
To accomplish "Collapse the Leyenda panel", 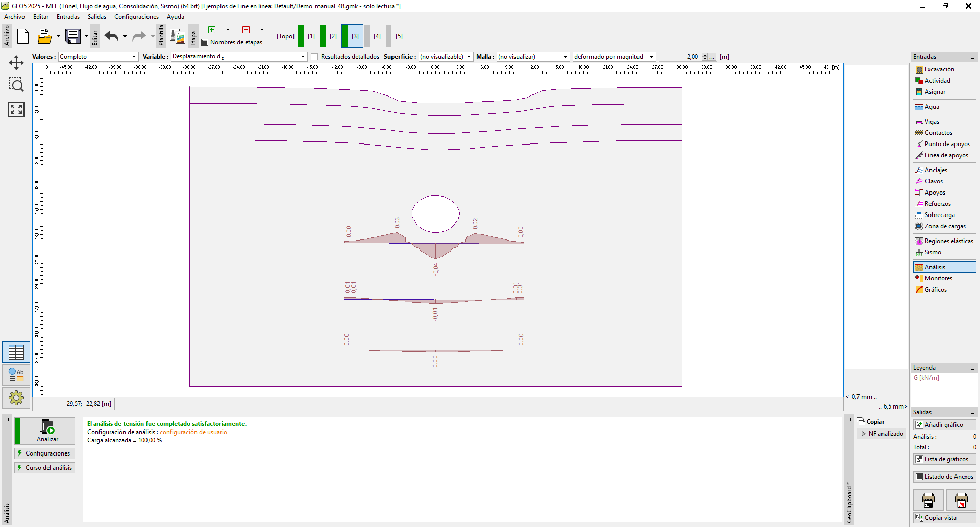I will pyautogui.click(x=972, y=368).
